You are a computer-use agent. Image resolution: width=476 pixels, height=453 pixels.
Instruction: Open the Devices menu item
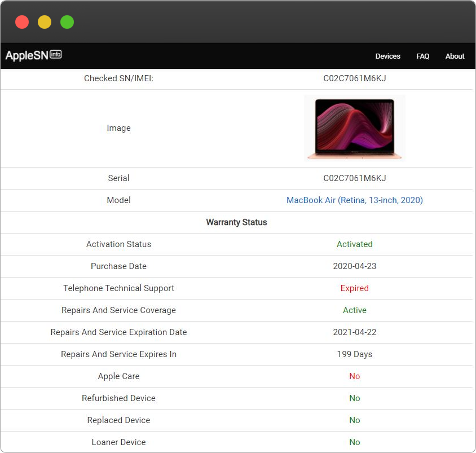(x=387, y=56)
